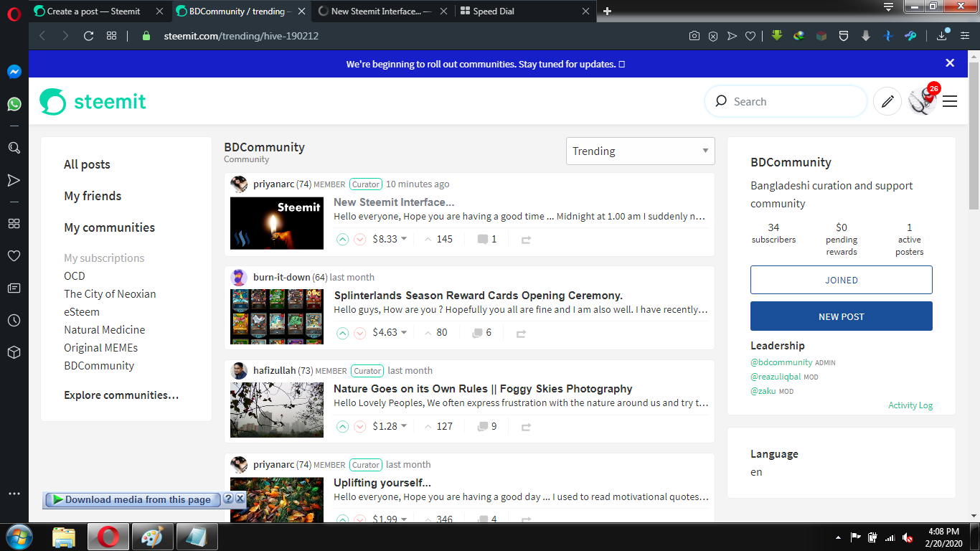980x551 pixels.
Task: Go back to the previous page
Action: (x=42, y=36)
